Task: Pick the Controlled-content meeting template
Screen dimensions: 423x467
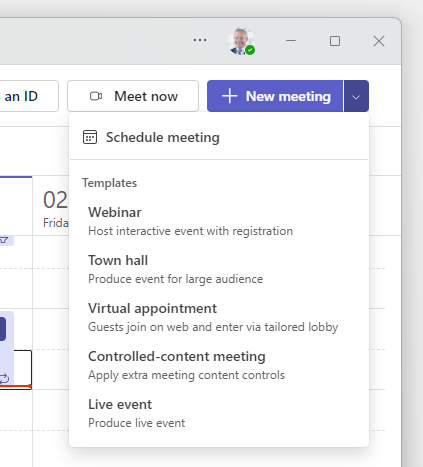Action: click(219, 365)
